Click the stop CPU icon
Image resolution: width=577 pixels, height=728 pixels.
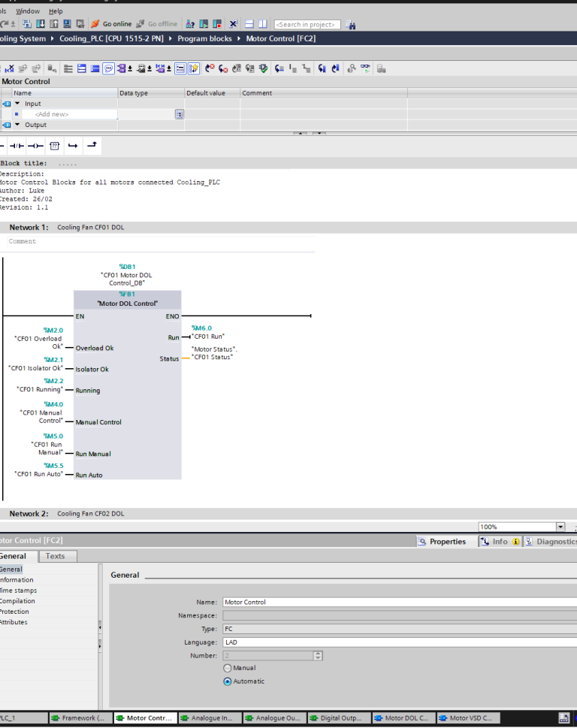click(217, 24)
